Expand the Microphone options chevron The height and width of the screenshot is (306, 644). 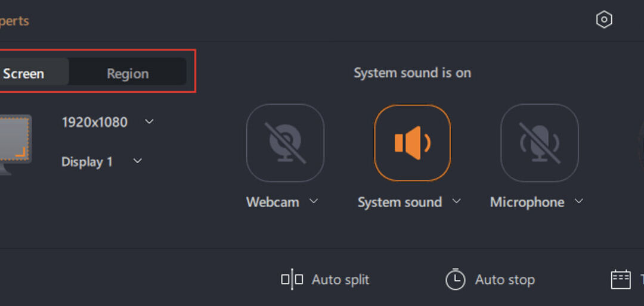click(578, 201)
